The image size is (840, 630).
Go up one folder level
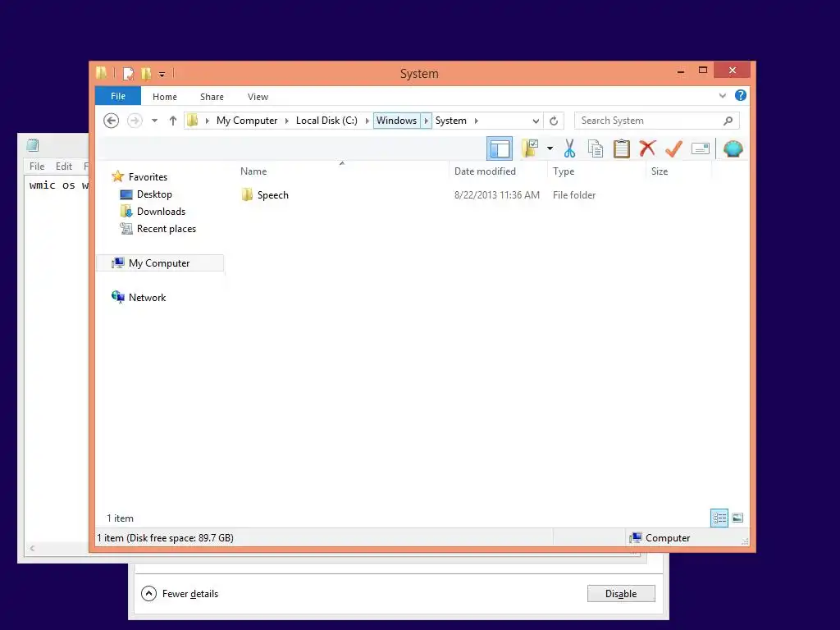point(172,121)
